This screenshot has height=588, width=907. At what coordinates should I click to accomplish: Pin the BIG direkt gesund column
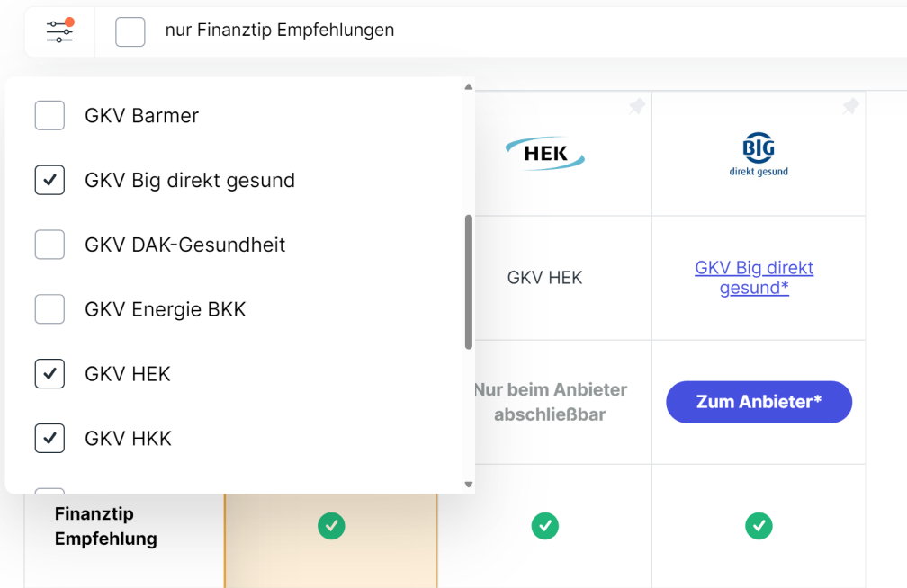click(850, 106)
